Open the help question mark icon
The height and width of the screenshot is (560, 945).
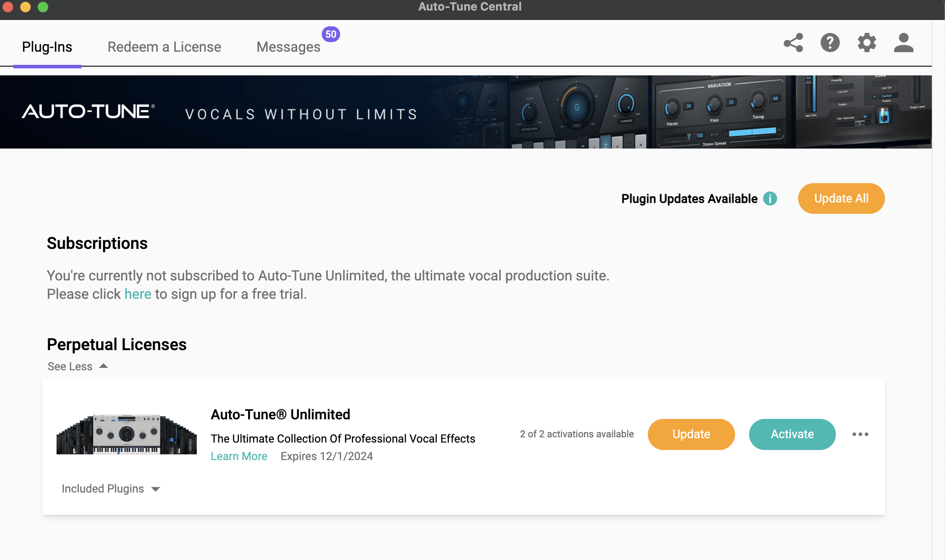(830, 43)
